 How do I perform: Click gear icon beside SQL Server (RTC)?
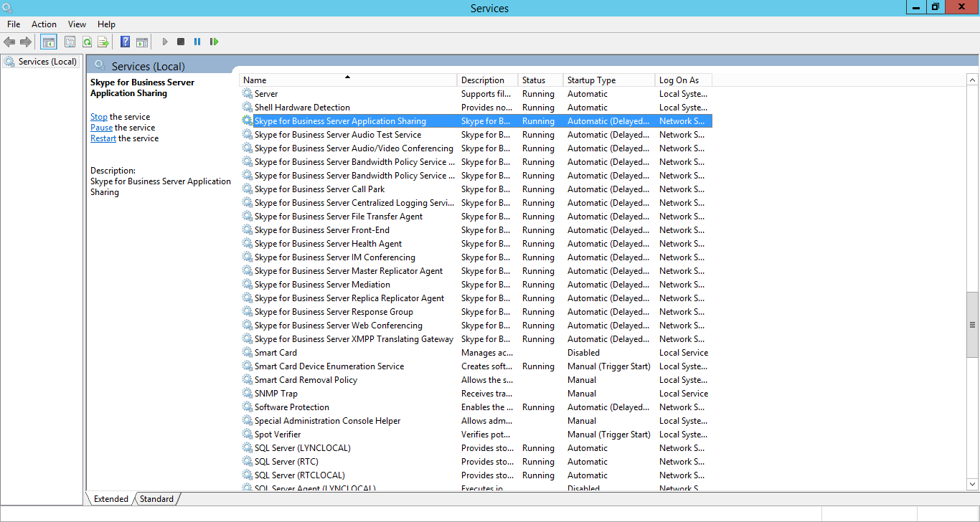(x=248, y=462)
